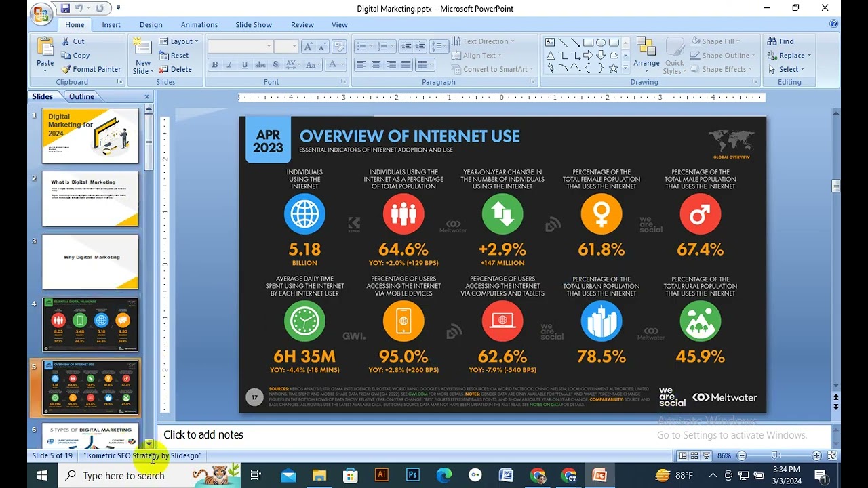Cut the selection
This screenshot has height=488, width=868.
tap(73, 41)
